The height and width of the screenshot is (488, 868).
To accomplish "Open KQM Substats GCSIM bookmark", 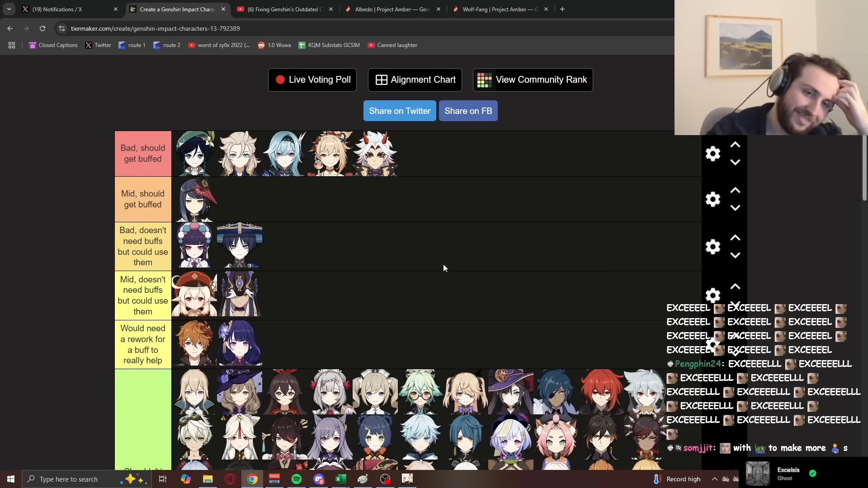I will 329,45.
